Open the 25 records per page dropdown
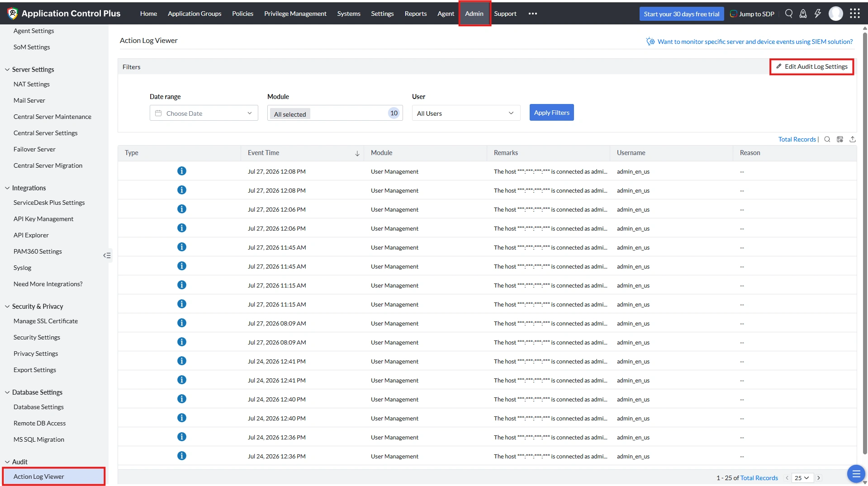Image resolution: width=868 pixels, height=486 pixels. 802,478
